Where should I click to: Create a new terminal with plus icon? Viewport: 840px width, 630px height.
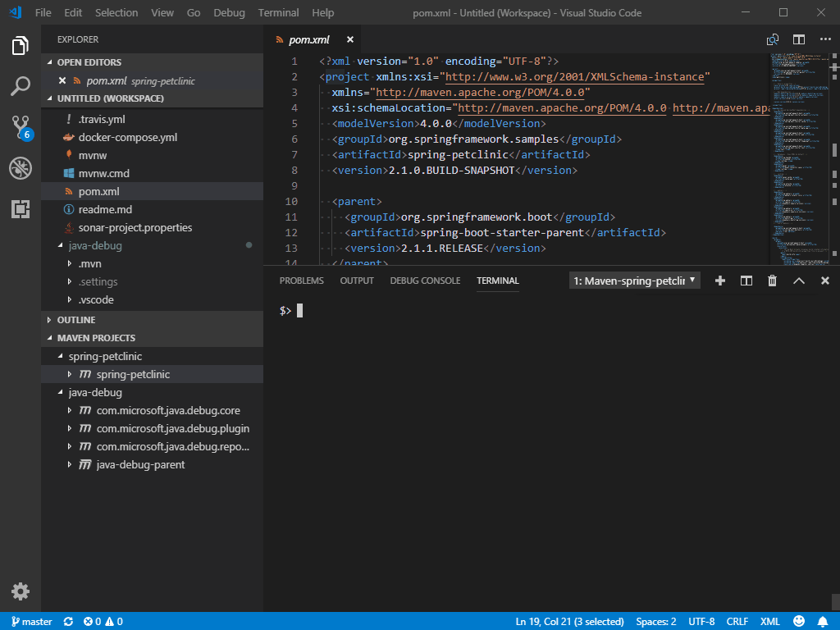[719, 280]
